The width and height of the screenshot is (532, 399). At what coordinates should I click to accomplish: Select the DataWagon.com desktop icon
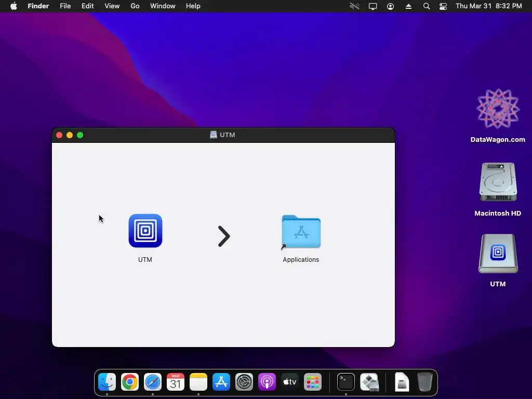(498, 109)
